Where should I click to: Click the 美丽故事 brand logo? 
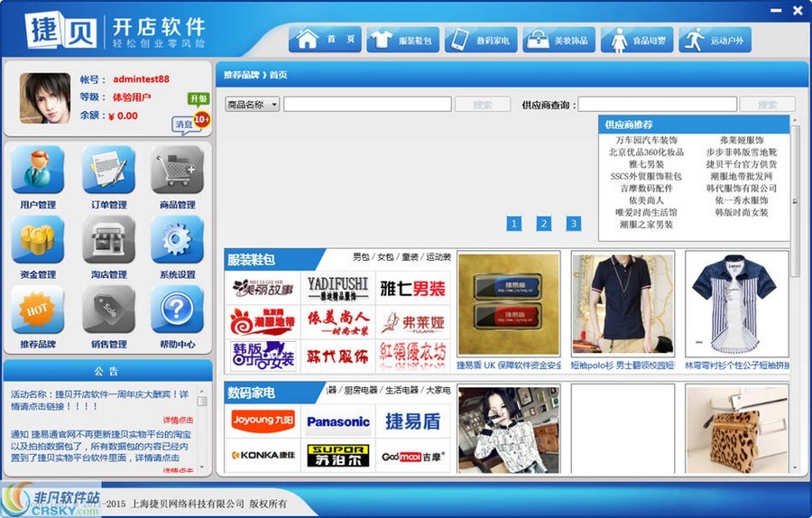pos(263,288)
